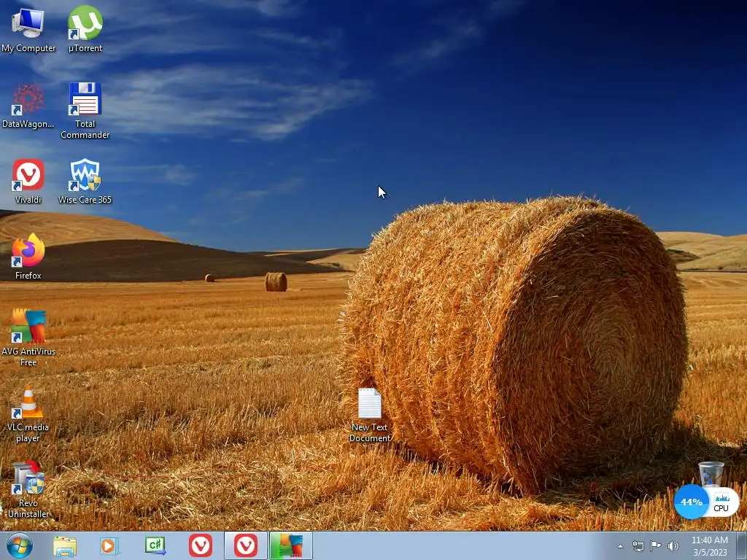The width and height of the screenshot is (747, 560).
Task: Select the Total Commander shortcut
Action: 85,111
